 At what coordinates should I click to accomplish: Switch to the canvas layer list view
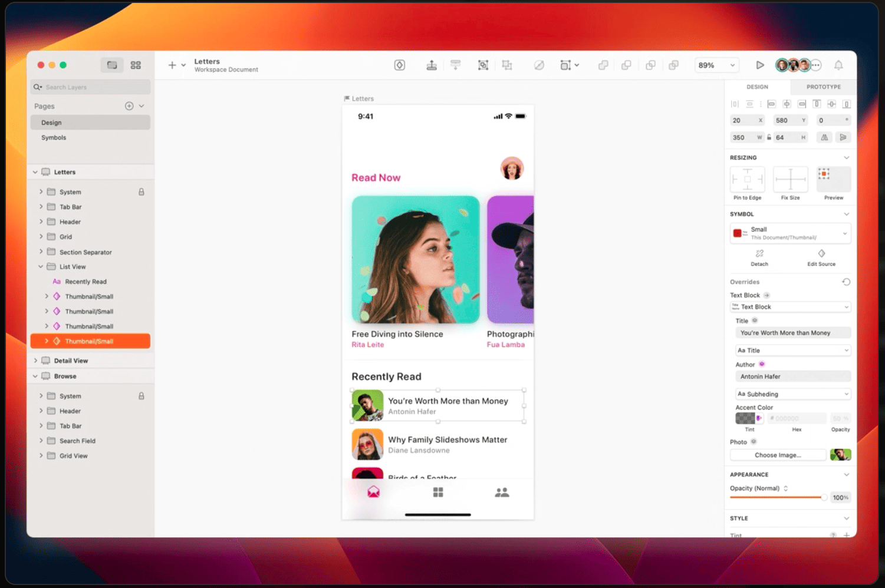(112, 65)
